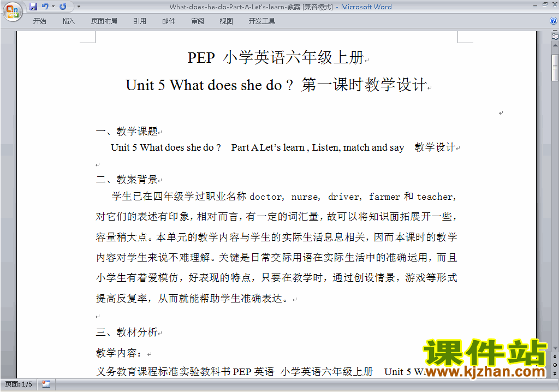Switch to the 邮件 ribbon tab
The height and width of the screenshot is (392, 559).
pos(169,21)
